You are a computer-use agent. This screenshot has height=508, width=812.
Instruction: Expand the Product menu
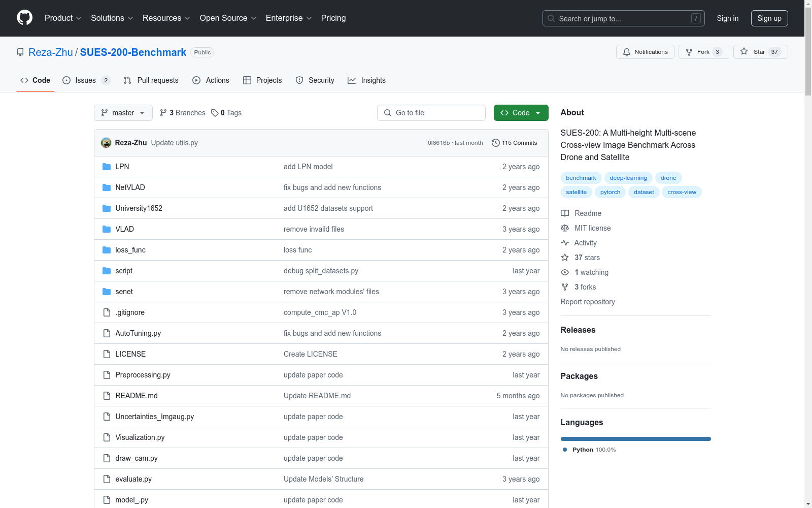coord(63,18)
